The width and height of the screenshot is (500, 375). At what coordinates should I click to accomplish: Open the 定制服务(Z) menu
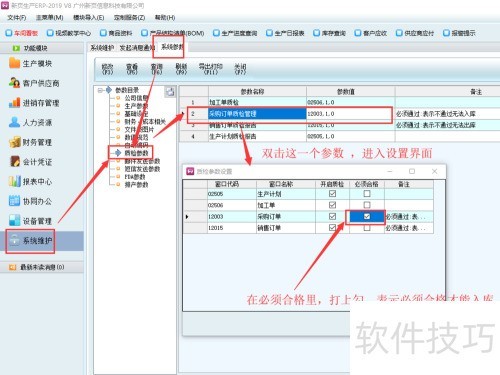(129, 17)
